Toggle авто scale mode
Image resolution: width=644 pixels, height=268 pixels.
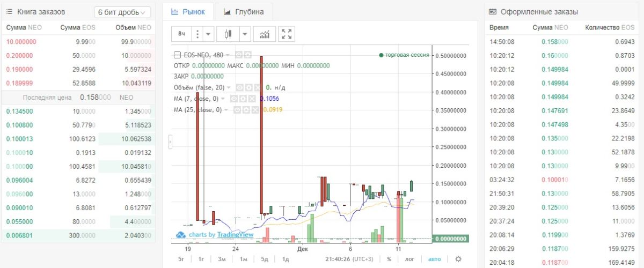coord(434,259)
